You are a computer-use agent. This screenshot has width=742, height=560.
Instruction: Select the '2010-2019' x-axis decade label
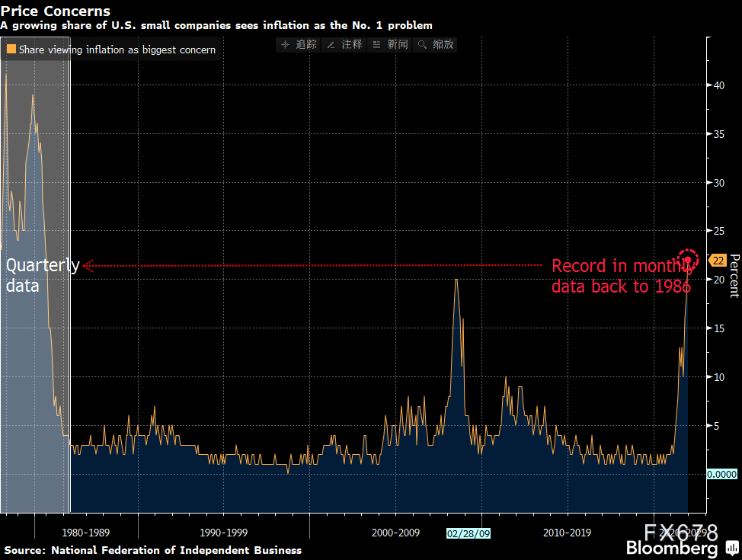(x=567, y=533)
